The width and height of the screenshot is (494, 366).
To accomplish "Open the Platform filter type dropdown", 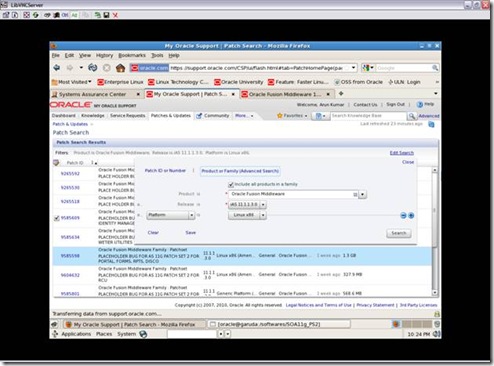I will point(192,215).
